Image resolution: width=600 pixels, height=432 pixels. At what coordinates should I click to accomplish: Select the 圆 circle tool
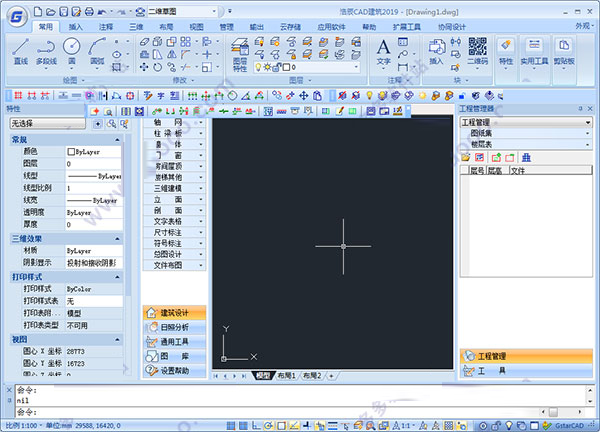coord(72,51)
